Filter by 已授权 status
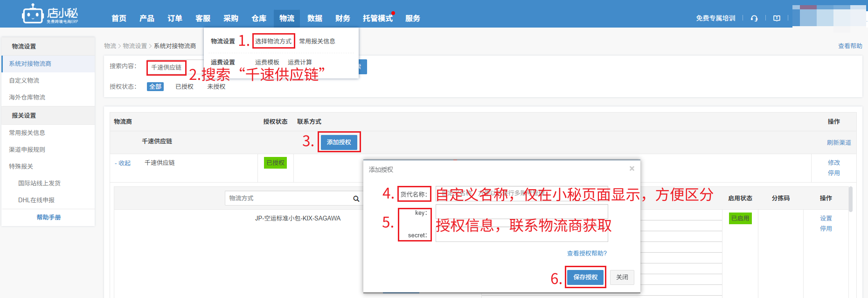The height and width of the screenshot is (298, 868). (184, 86)
